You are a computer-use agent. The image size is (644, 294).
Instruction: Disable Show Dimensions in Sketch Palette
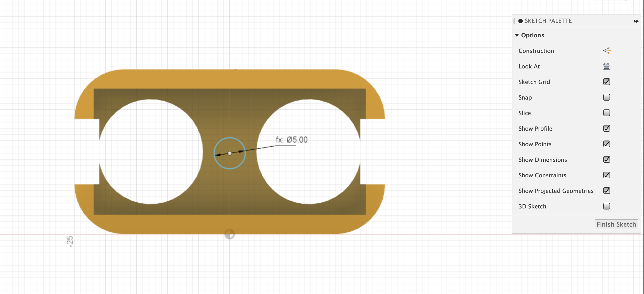(607, 159)
